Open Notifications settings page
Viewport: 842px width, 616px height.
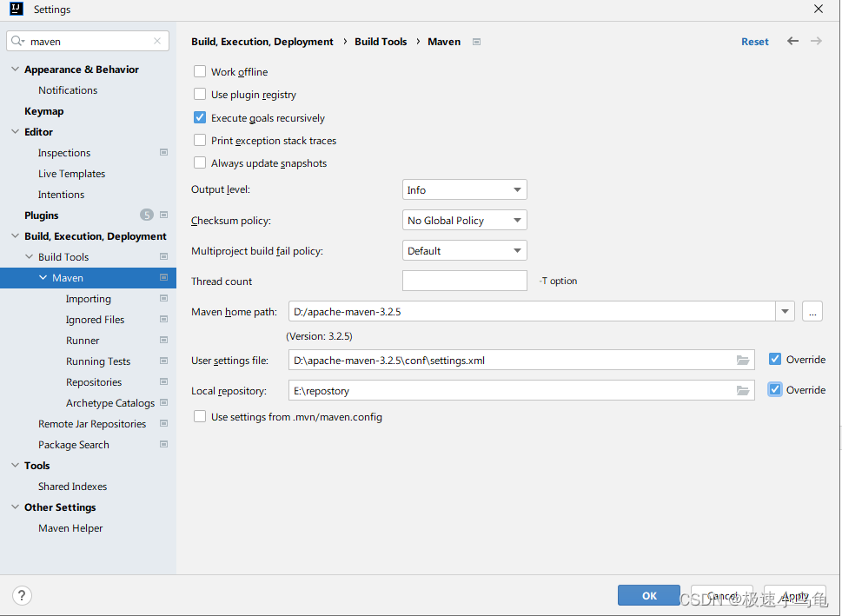click(x=68, y=90)
